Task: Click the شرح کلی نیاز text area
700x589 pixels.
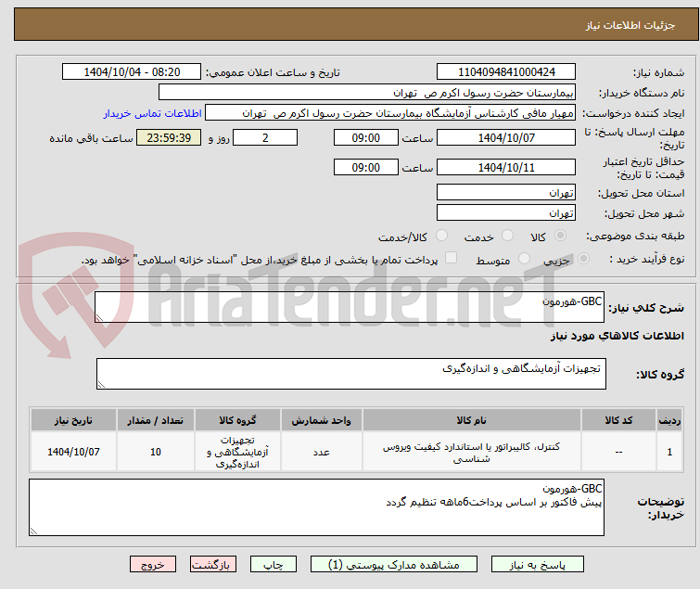Action: (x=350, y=307)
